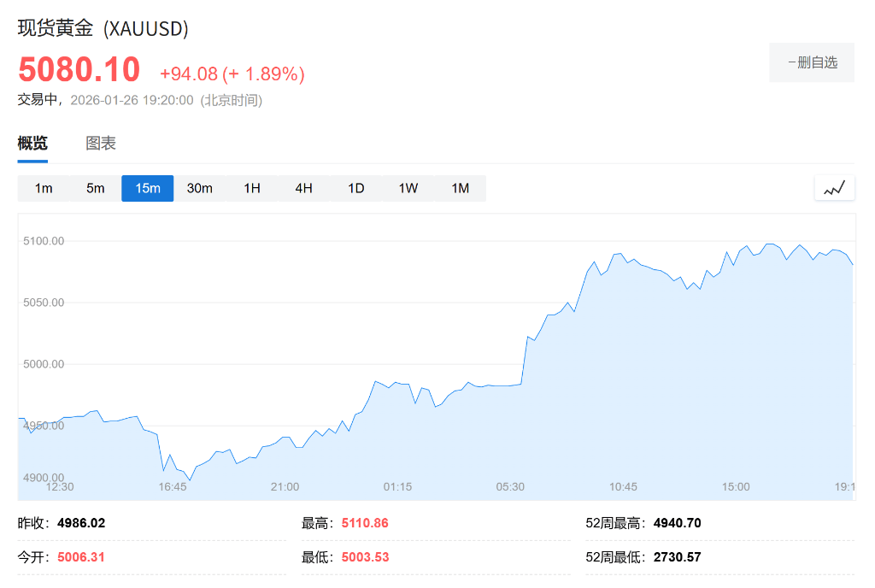This screenshot has height=588, width=875.
Task: Click the 现货黄金 (XAUUSD) title
Action: tap(103, 28)
